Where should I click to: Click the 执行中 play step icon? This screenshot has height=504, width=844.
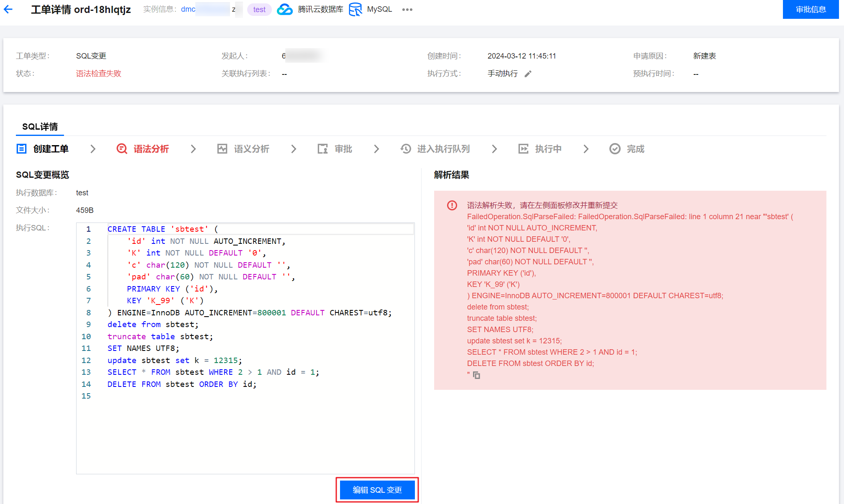(523, 149)
